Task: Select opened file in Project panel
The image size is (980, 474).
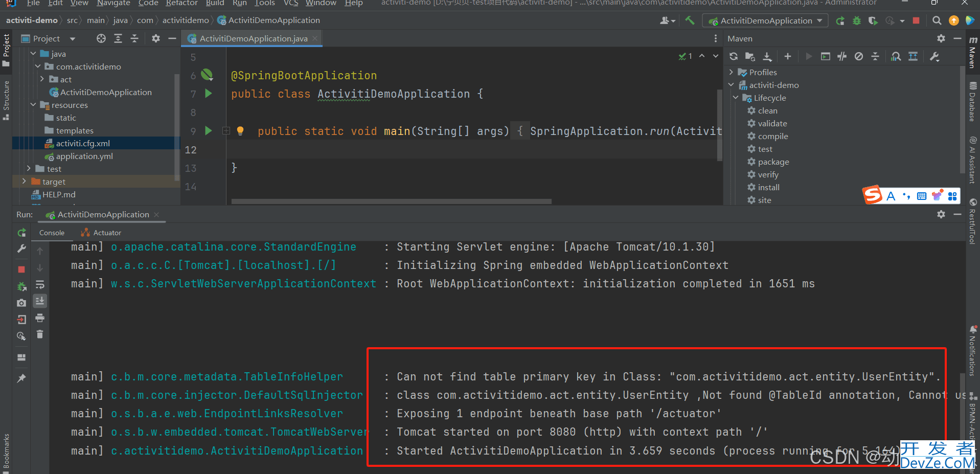Action: [x=101, y=38]
